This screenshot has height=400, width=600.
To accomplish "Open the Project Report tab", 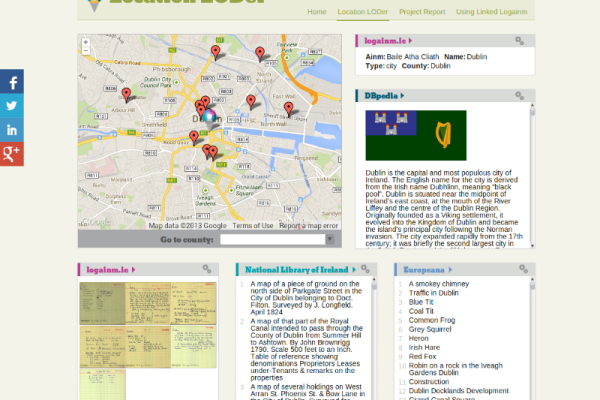I will 422,12.
